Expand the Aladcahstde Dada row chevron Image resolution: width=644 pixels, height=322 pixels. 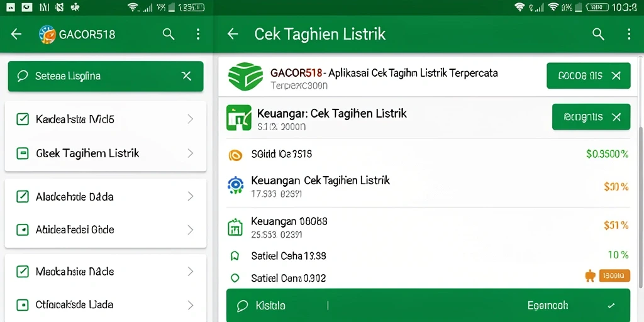pyautogui.click(x=190, y=197)
